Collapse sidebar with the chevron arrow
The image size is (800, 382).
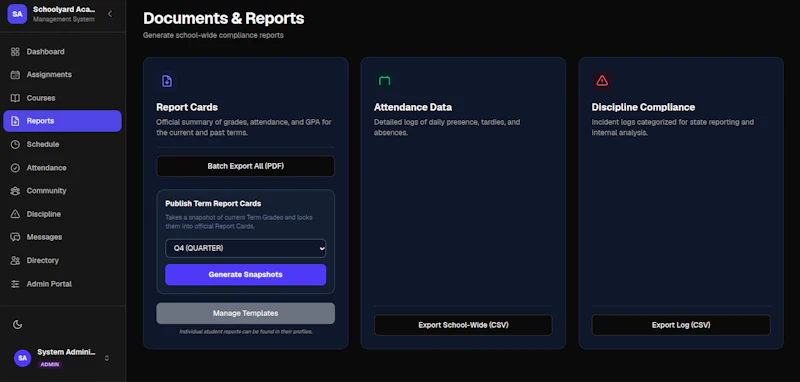110,14
